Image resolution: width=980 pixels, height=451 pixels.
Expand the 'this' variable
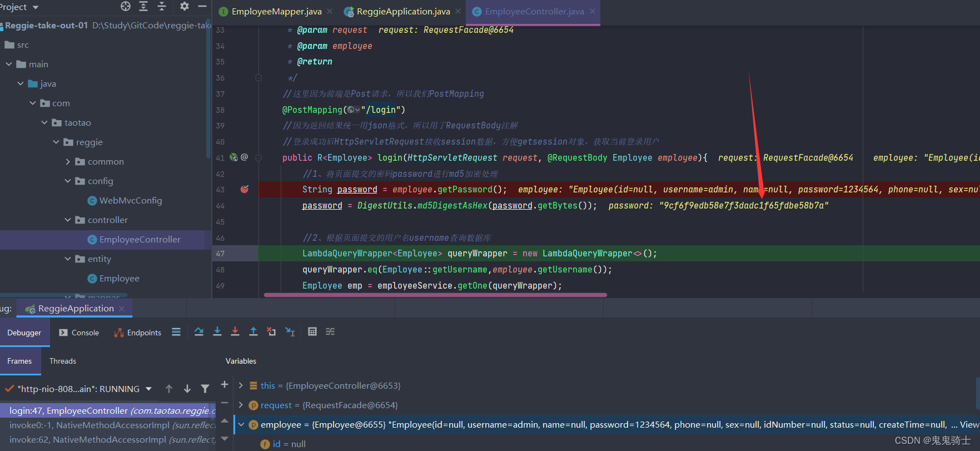241,385
